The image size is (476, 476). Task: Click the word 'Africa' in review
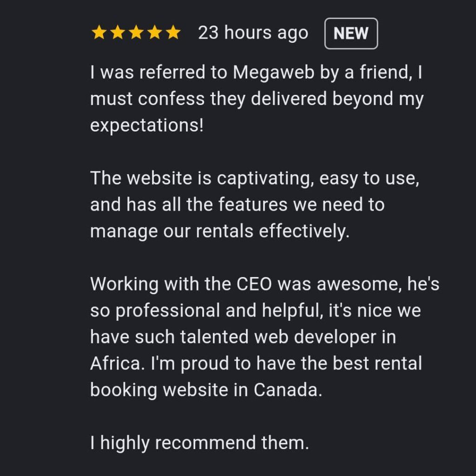tap(115, 364)
